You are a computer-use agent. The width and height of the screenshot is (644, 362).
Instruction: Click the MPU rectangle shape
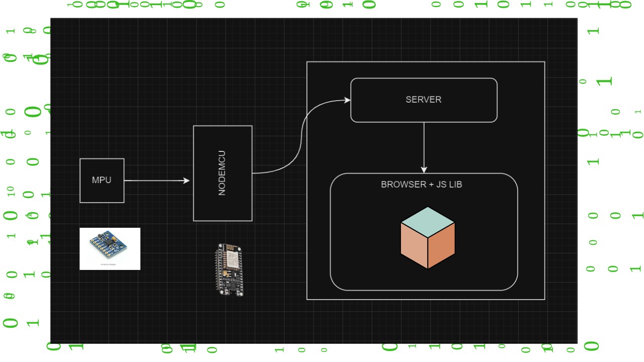click(102, 180)
